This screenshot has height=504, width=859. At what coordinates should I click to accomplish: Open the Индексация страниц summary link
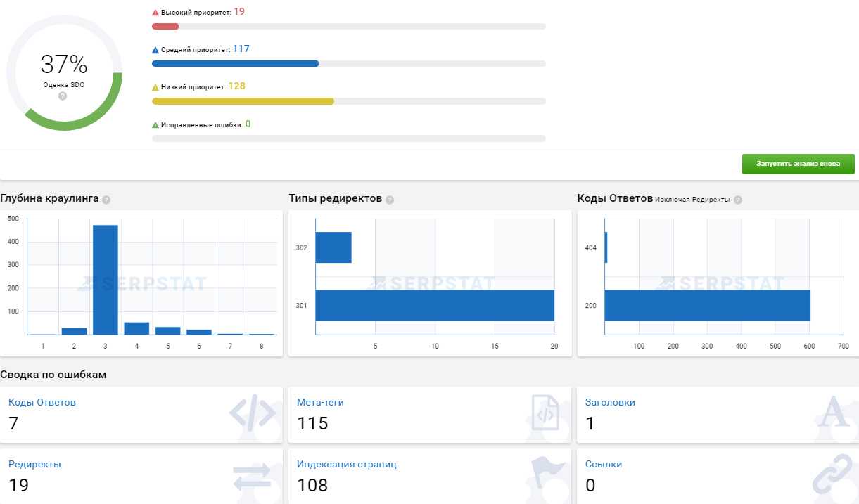(x=347, y=465)
